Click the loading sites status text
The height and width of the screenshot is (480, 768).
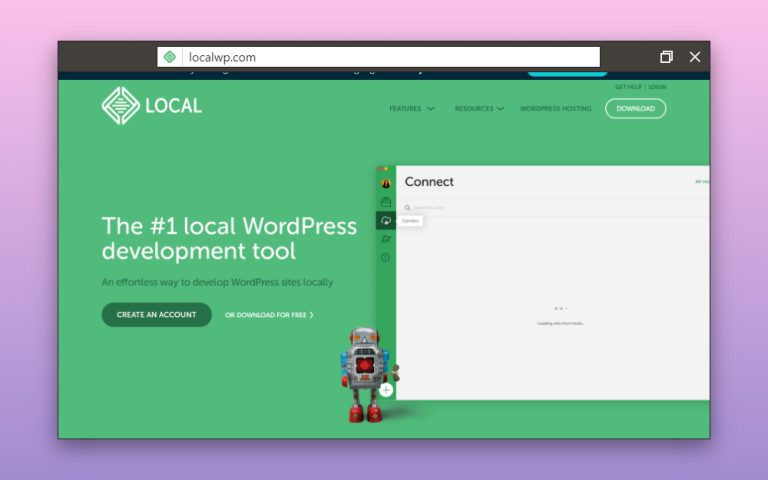561,323
